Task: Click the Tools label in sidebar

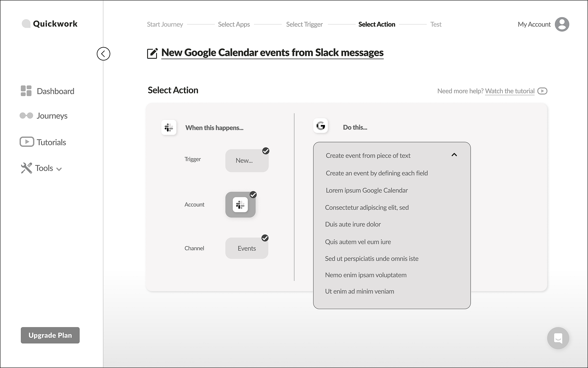Action: pos(44,168)
